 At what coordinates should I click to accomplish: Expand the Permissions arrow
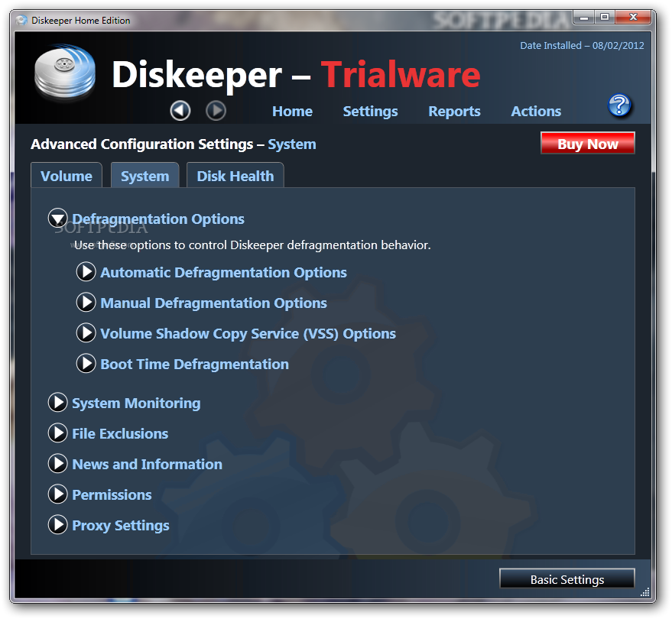[57, 494]
